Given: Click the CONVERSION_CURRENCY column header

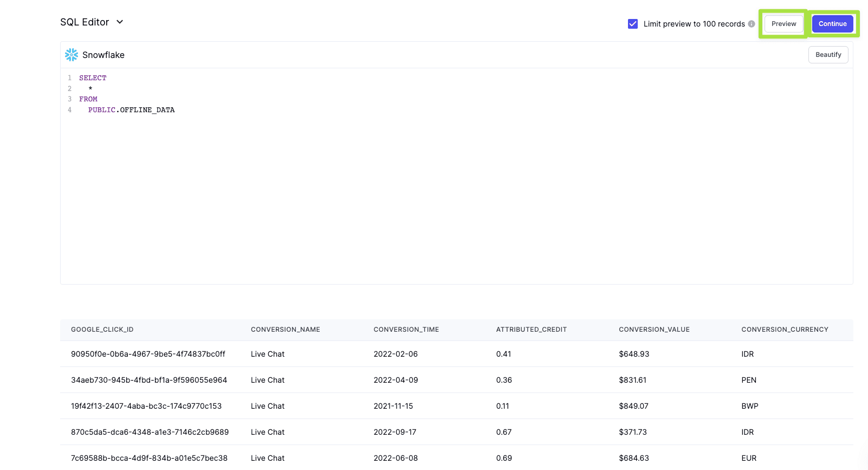Looking at the screenshot, I should [x=785, y=330].
